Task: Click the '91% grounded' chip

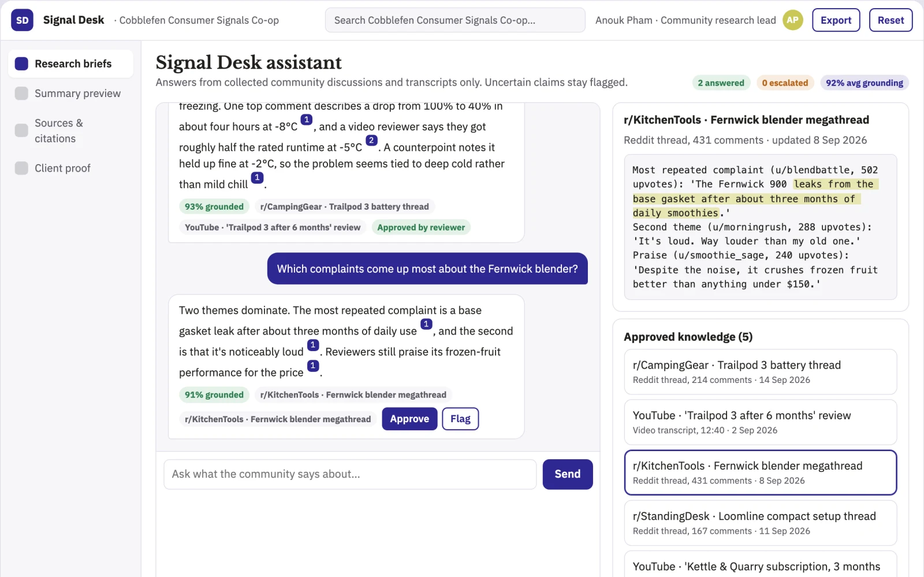Action: coord(214,395)
